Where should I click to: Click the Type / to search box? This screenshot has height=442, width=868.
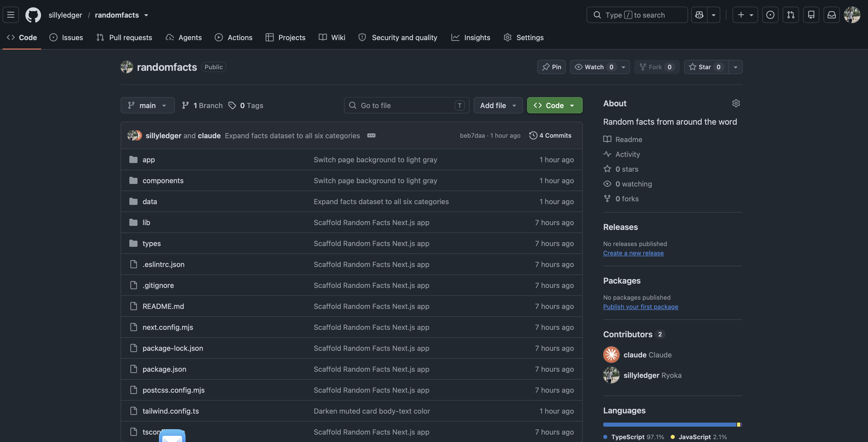pos(637,15)
